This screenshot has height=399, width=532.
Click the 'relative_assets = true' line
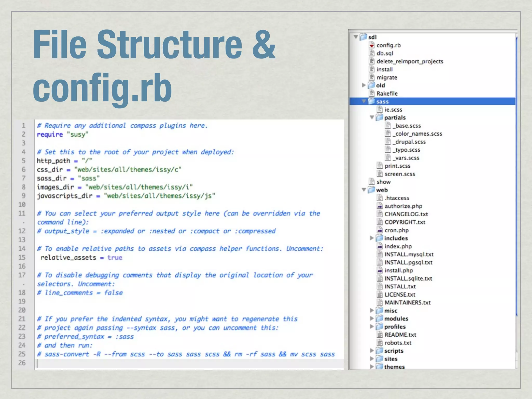pos(81,258)
